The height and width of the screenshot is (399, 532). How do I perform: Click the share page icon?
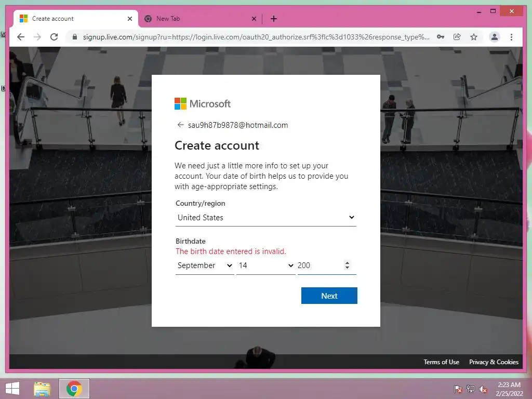[x=457, y=37]
